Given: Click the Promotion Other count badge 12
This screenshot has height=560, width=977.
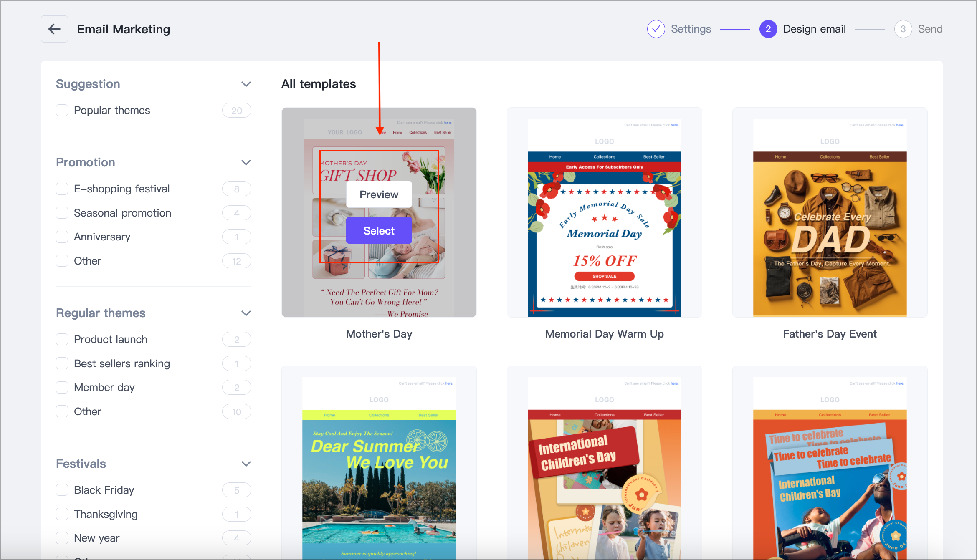Looking at the screenshot, I should pos(237,261).
